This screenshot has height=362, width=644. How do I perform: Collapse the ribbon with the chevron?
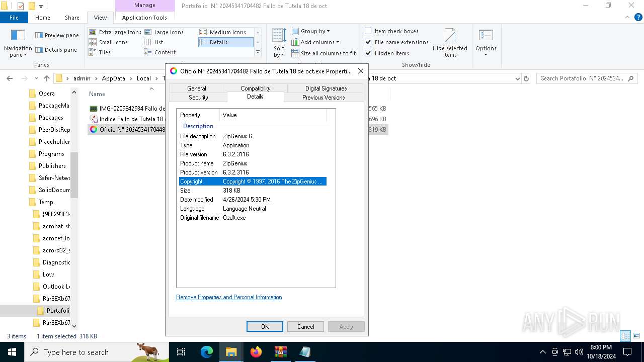point(627,18)
